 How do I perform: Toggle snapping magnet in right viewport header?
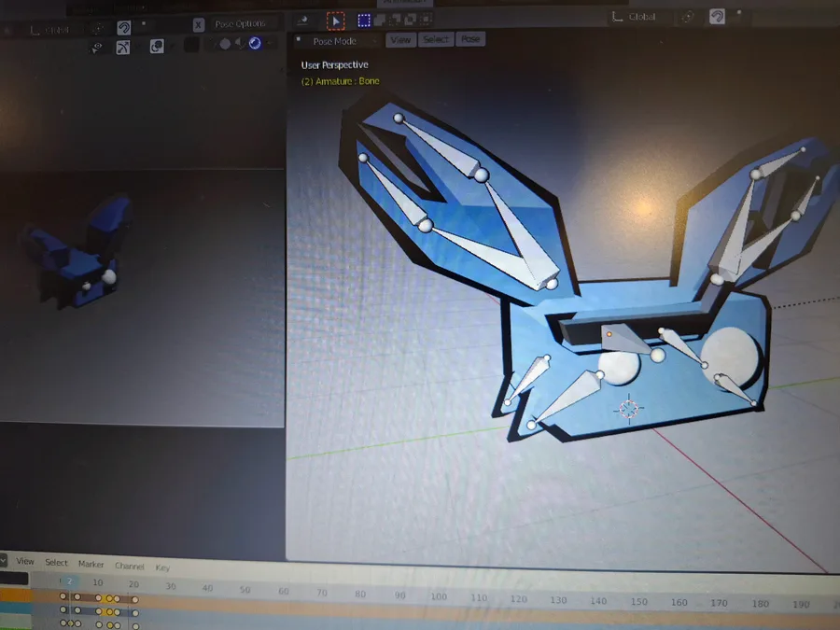[717, 17]
